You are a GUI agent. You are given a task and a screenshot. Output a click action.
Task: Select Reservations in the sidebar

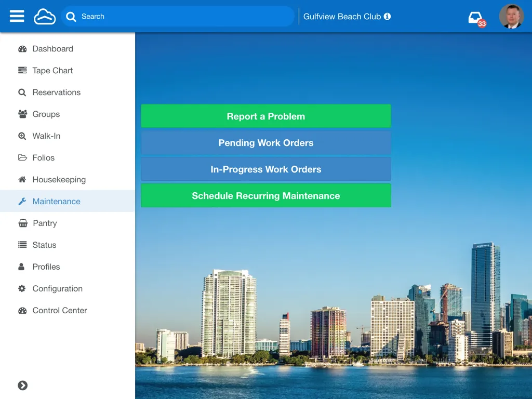pyautogui.click(x=68, y=92)
